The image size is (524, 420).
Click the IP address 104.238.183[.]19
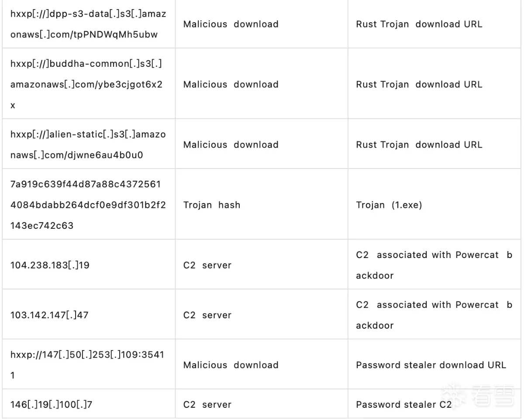[x=50, y=265]
